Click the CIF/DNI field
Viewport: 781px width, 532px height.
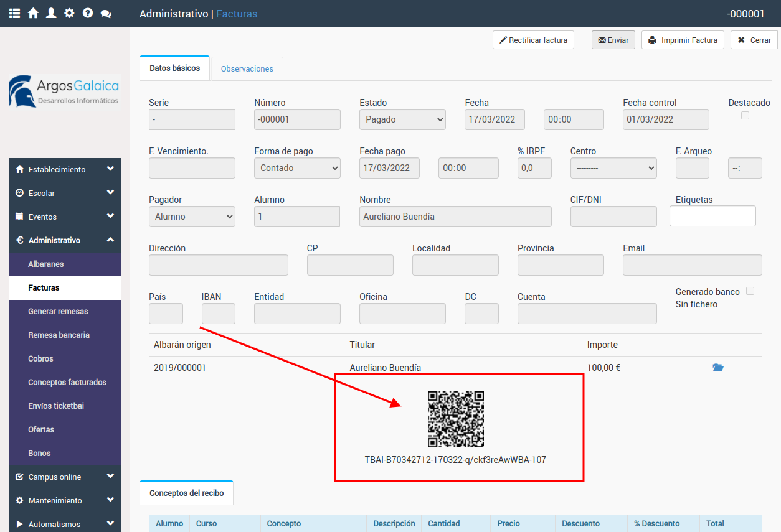tap(613, 217)
